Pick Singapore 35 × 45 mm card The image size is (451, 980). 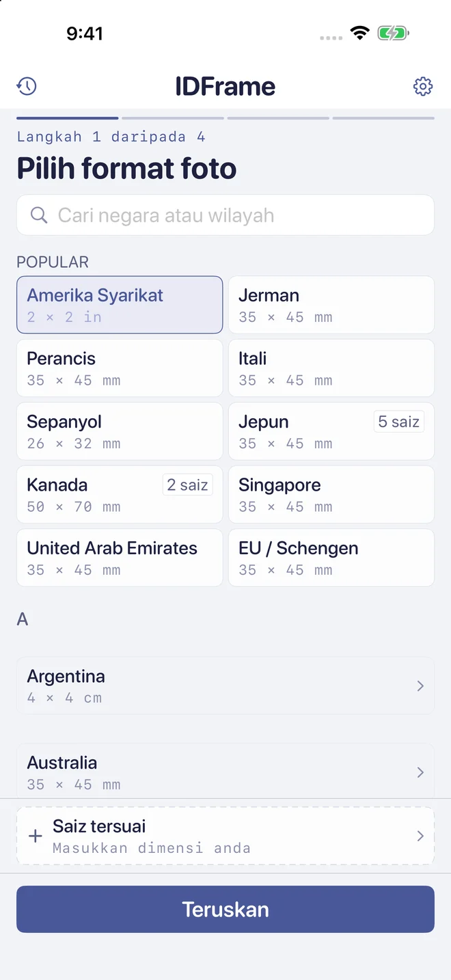pos(331,494)
